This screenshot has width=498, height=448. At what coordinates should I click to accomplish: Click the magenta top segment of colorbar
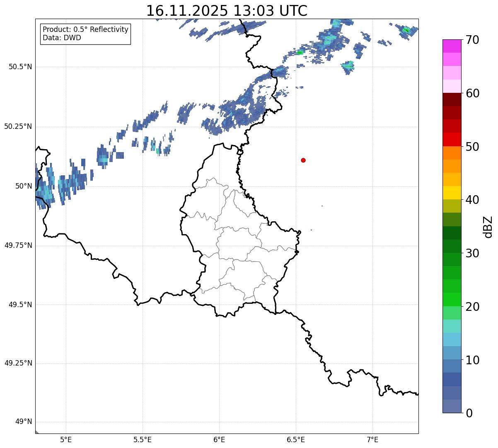pyautogui.click(x=452, y=46)
